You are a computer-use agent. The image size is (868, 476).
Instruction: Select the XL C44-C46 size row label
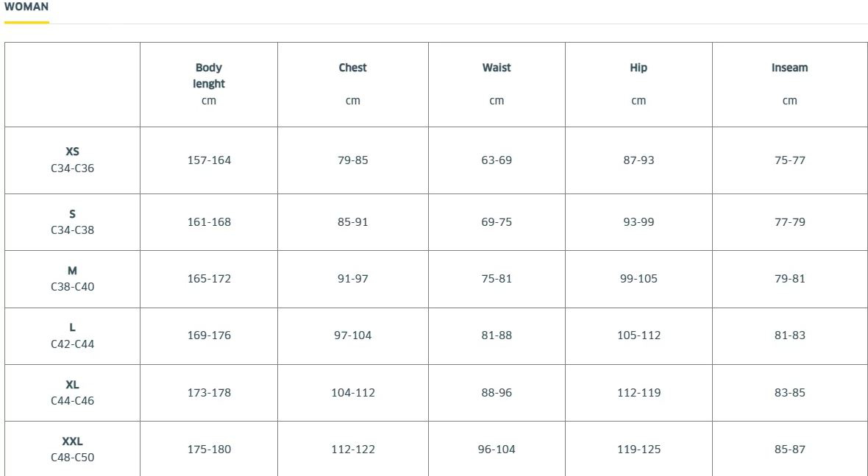coord(73,392)
